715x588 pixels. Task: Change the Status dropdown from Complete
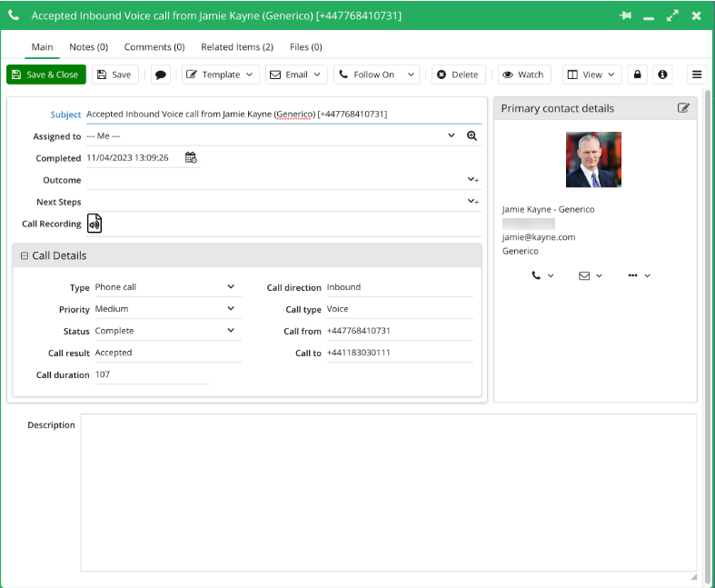coord(231,330)
